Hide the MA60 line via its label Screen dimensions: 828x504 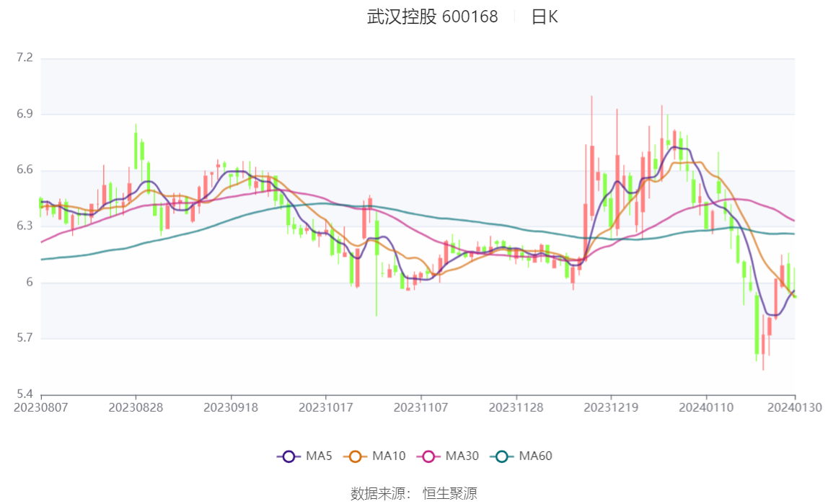(x=535, y=456)
